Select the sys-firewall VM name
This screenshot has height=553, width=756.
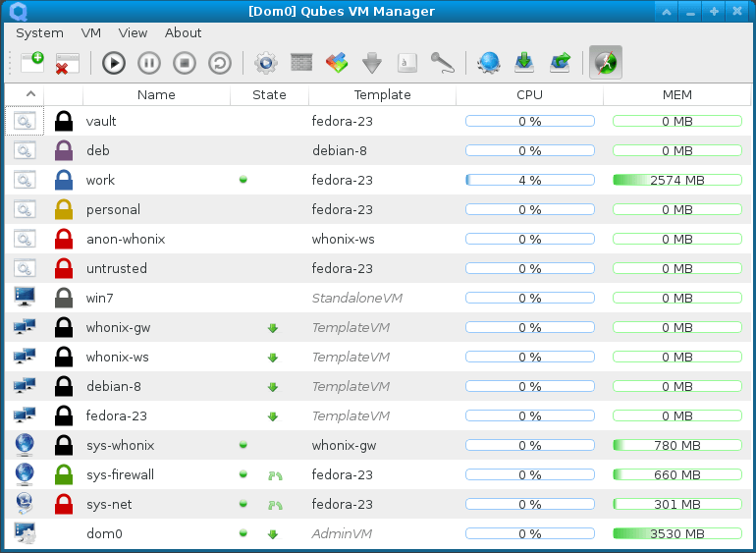pyautogui.click(x=120, y=474)
